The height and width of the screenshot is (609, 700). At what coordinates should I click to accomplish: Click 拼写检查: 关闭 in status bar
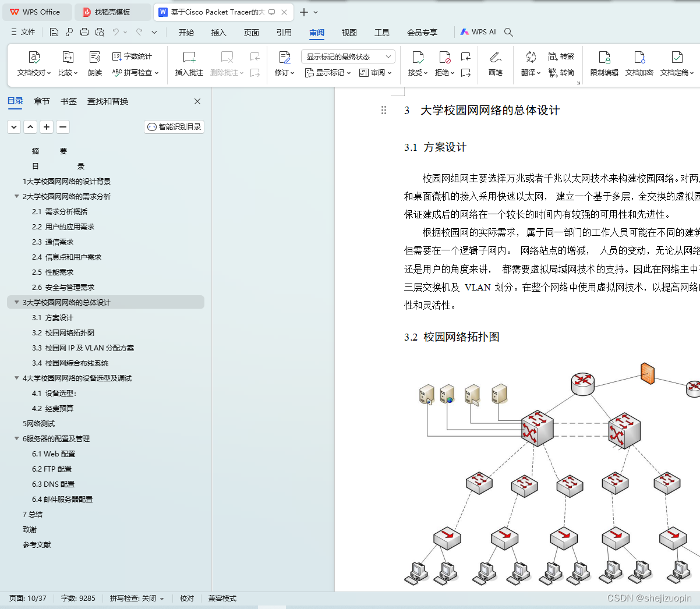137,599
